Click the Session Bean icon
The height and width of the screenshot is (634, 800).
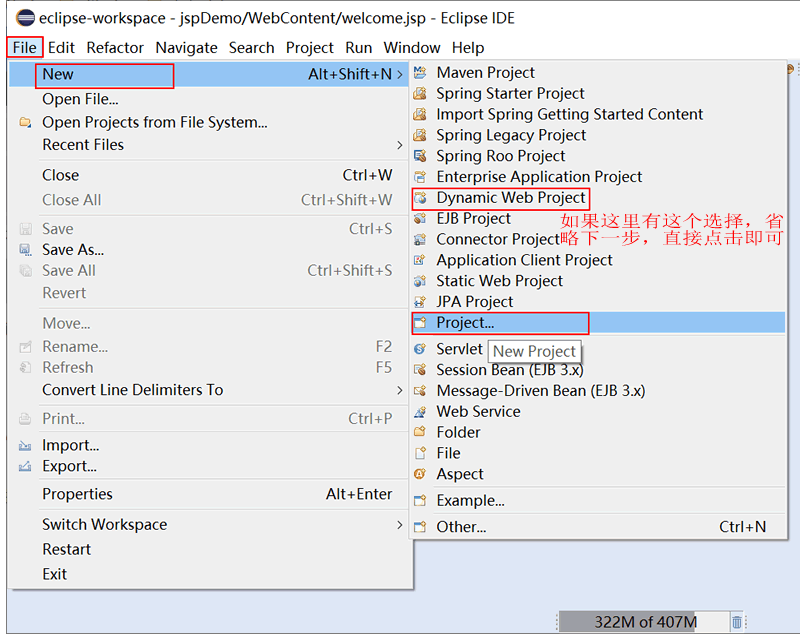pyautogui.click(x=420, y=370)
